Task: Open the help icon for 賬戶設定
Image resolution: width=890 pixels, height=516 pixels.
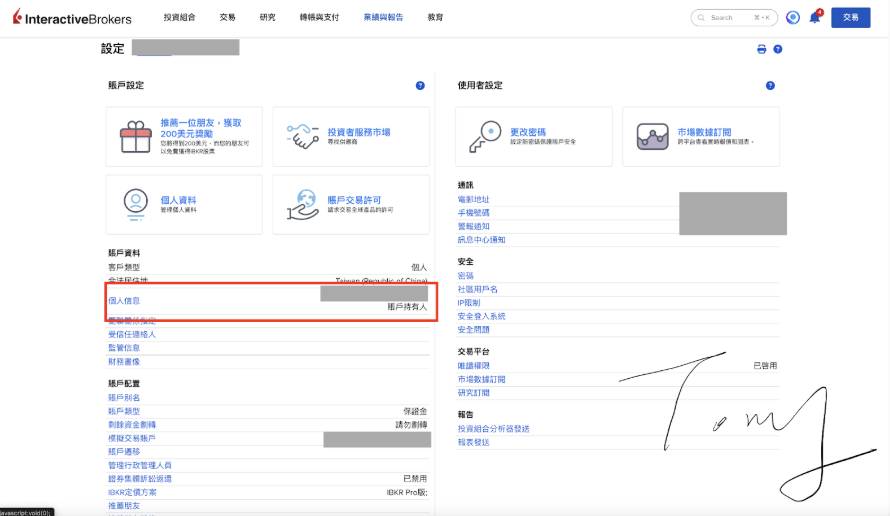Action: 420,86
